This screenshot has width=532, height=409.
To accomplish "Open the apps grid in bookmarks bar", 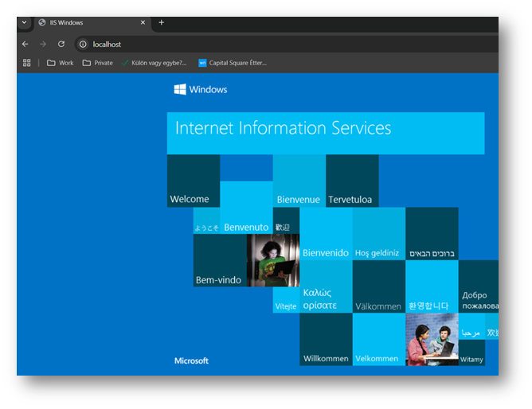I will click(26, 63).
